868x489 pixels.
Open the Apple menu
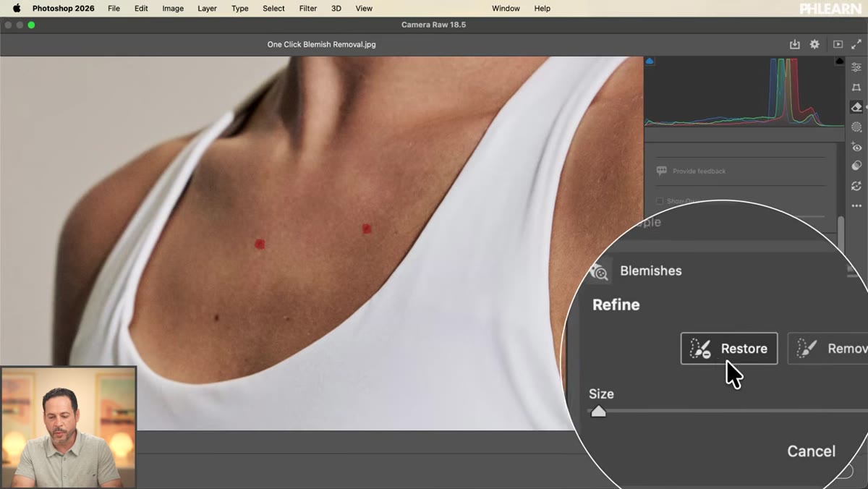click(x=17, y=8)
